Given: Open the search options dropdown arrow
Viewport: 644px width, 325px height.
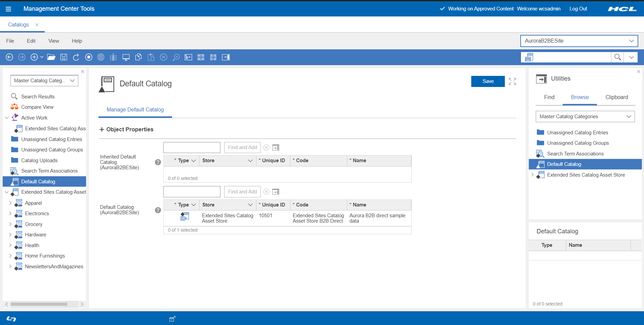Looking at the screenshot, I should (x=632, y=57).
